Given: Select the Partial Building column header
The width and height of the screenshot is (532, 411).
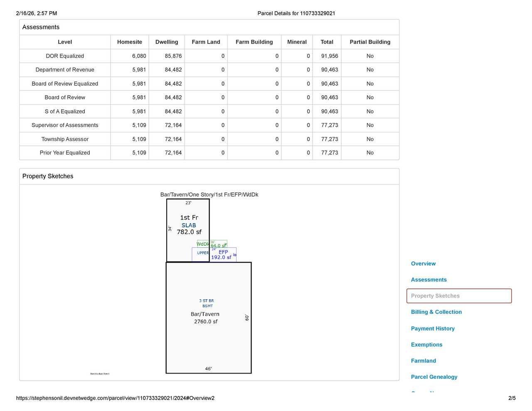Looking at the screenshot, I should coord(370,42).
